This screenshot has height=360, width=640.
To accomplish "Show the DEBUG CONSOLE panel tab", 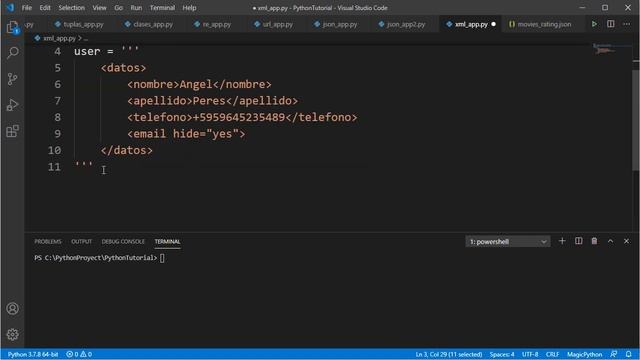I will pyautogui.click(x=123, y=242).
